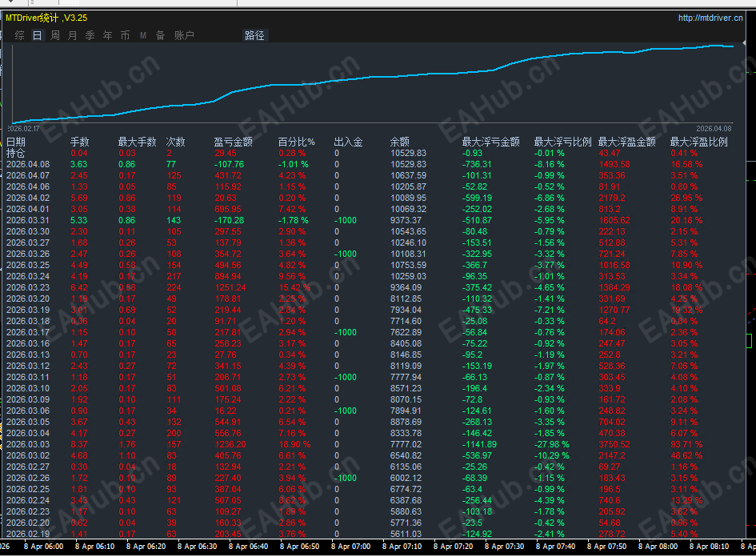Open the mtdriver.cn website link
The image size is (756, 557).
click(710, 18)
